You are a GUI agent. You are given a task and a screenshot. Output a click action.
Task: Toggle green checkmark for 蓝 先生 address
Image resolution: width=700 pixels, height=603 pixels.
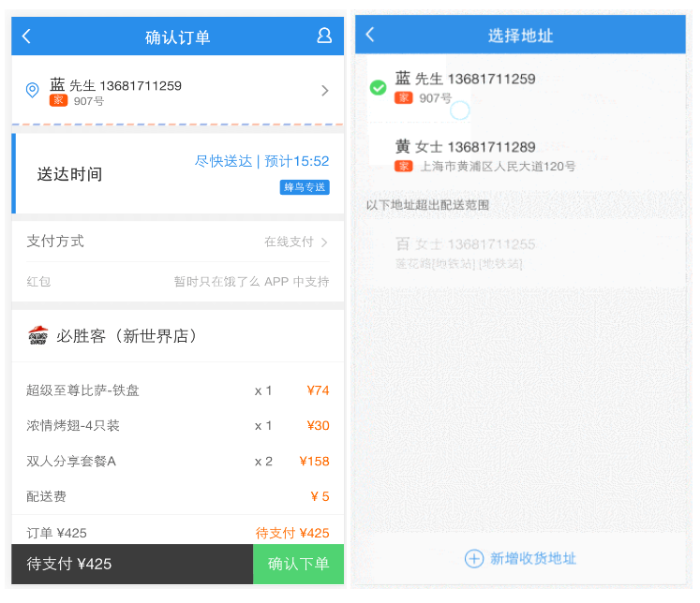[x=379, y=87]
